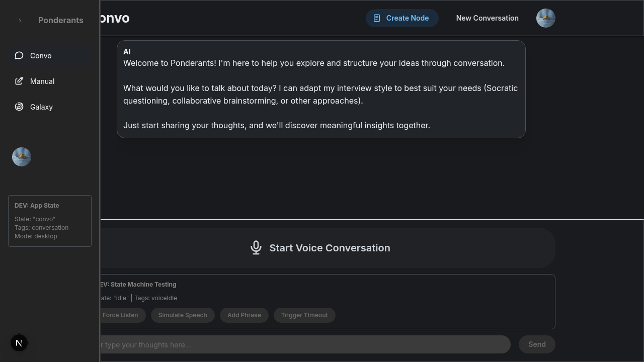Click the Manual pencil edit icon

pos(19,81)
